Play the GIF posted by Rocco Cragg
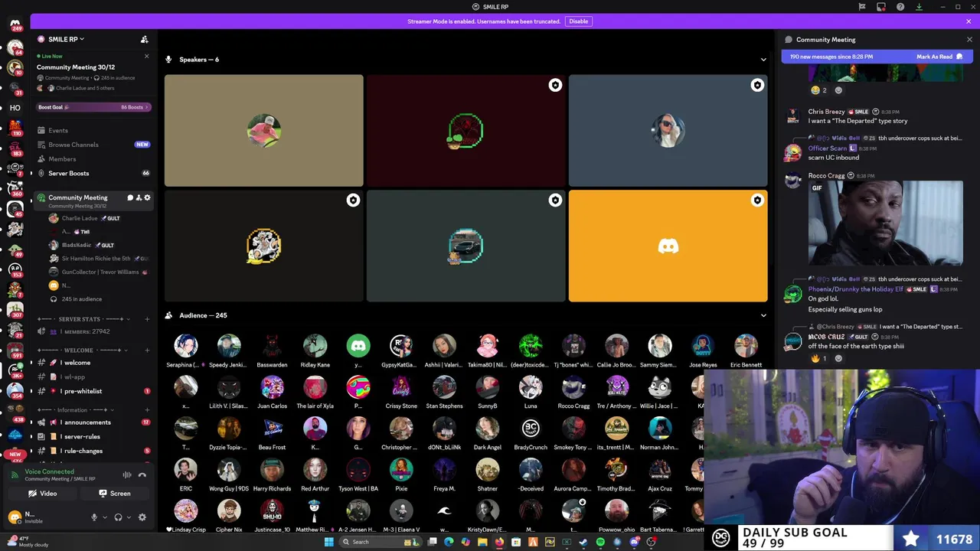The height and width of the screenshot is (551, 980). coord(885,223)
